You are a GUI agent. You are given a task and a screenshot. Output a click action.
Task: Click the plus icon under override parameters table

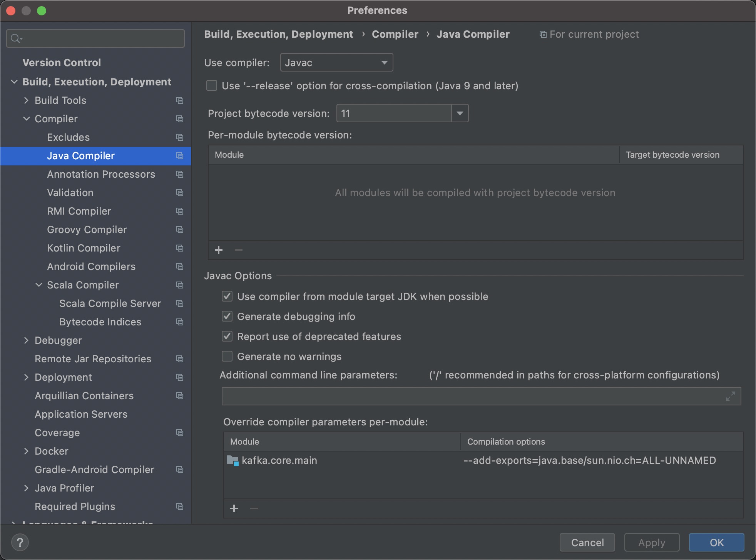(x=234, y=508)
